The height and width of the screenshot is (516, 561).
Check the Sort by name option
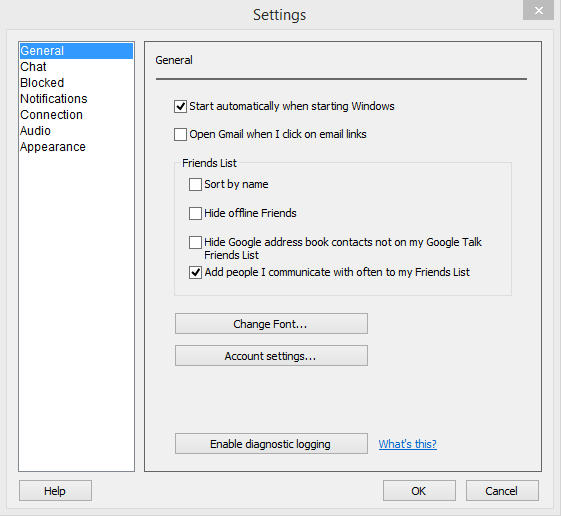point(195,185)
